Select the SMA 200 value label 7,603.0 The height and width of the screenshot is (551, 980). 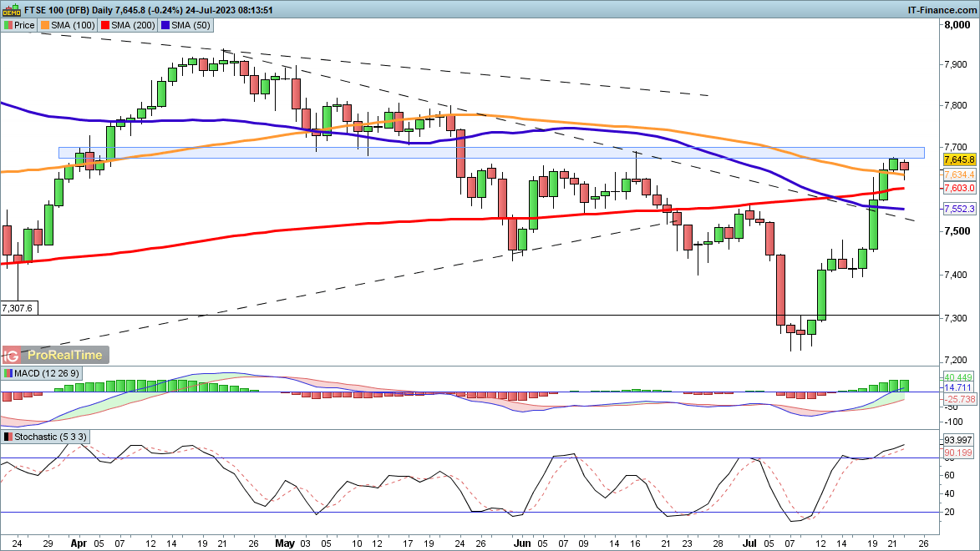coord(959,187)
